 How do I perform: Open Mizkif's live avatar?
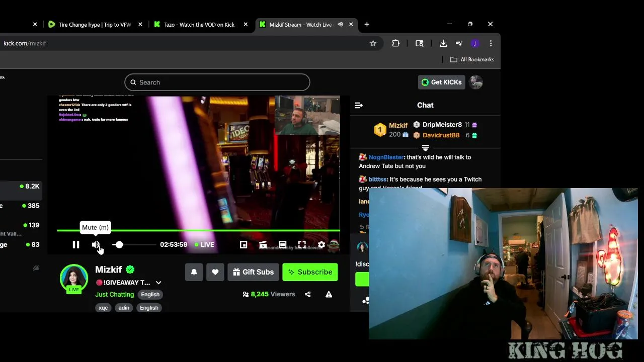(74, 278)
